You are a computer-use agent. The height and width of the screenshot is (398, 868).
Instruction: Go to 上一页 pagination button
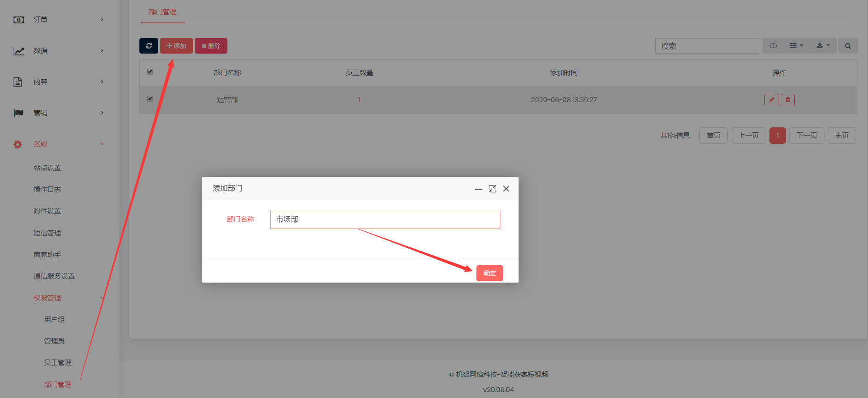[x=748, y=136]
